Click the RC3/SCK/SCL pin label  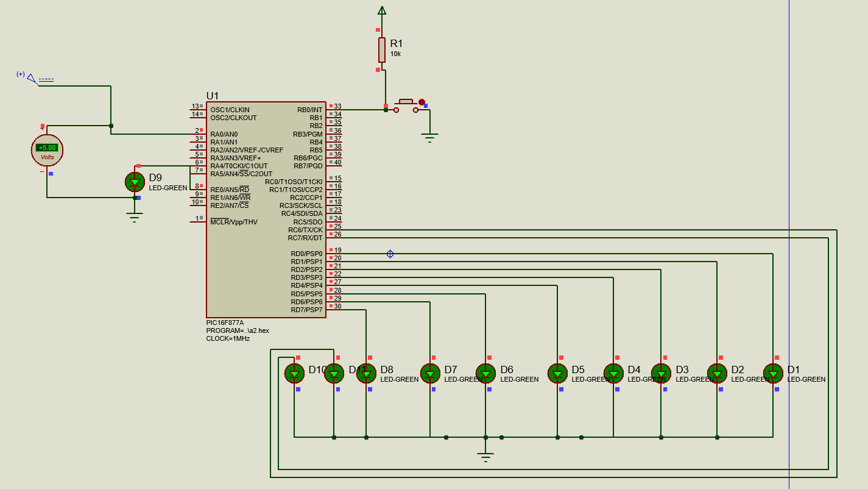(301, 205)
